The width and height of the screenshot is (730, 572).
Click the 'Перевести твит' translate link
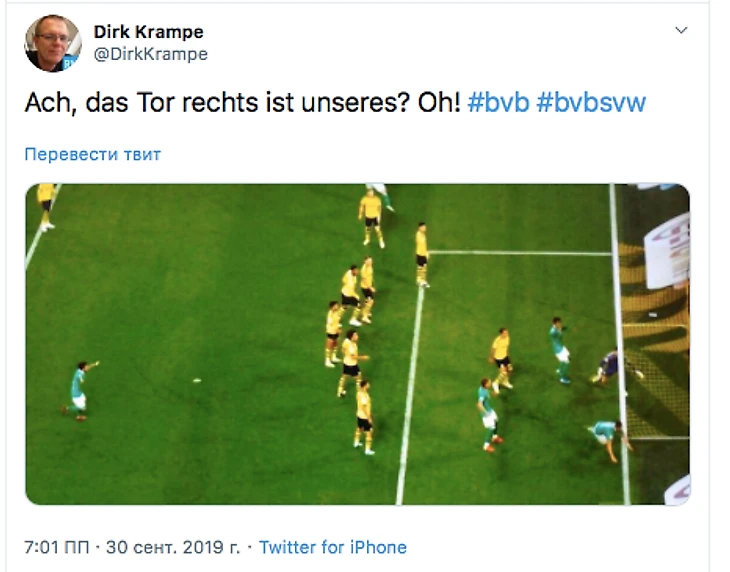pos(93,154)
